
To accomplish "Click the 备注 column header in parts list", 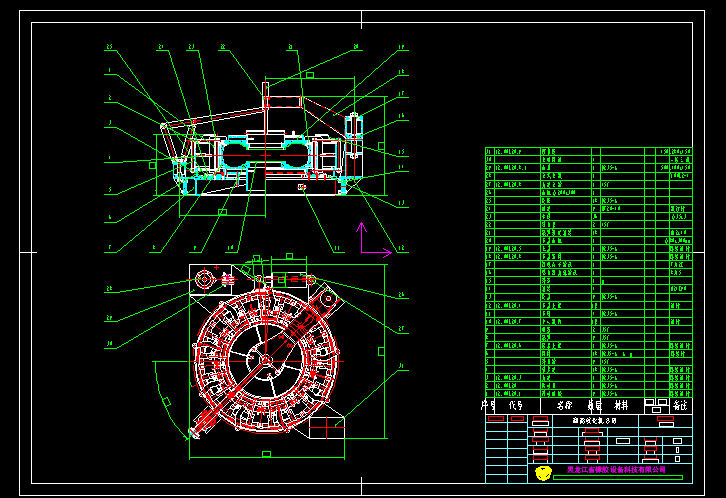I will click(x=681, y=406).
